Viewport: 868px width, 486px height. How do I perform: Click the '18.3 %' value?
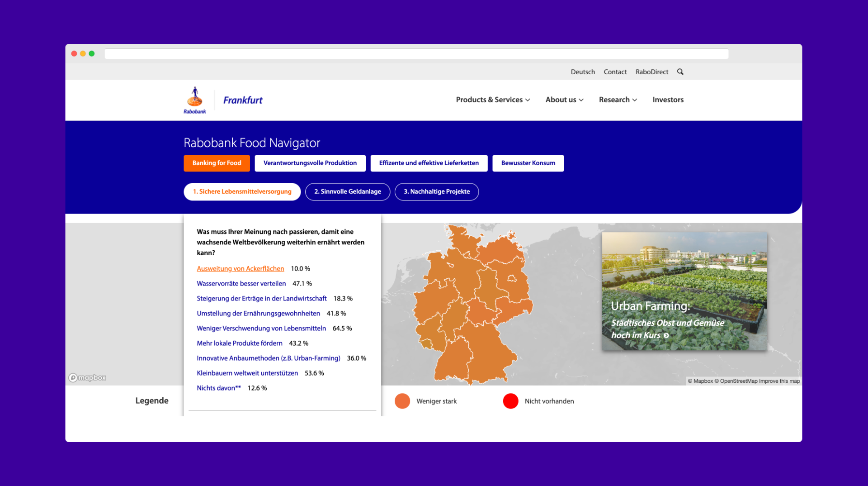(x=343, y=298)
